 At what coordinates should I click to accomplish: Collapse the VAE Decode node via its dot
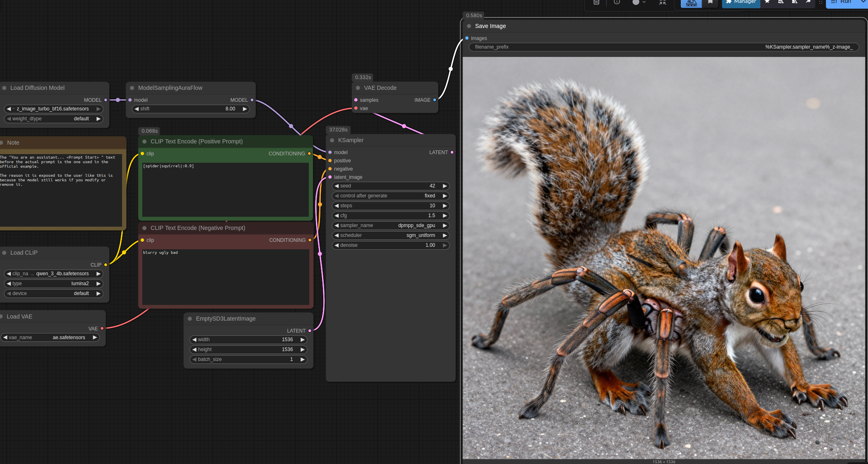358,88
